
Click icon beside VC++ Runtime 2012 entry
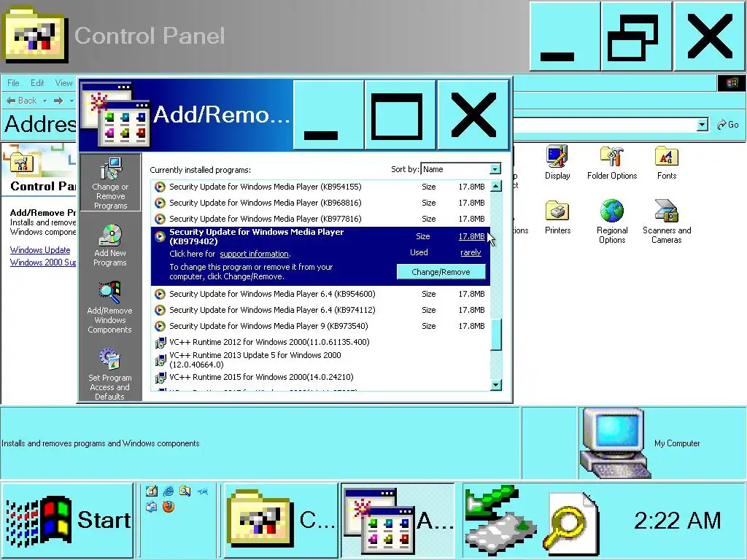160,343
